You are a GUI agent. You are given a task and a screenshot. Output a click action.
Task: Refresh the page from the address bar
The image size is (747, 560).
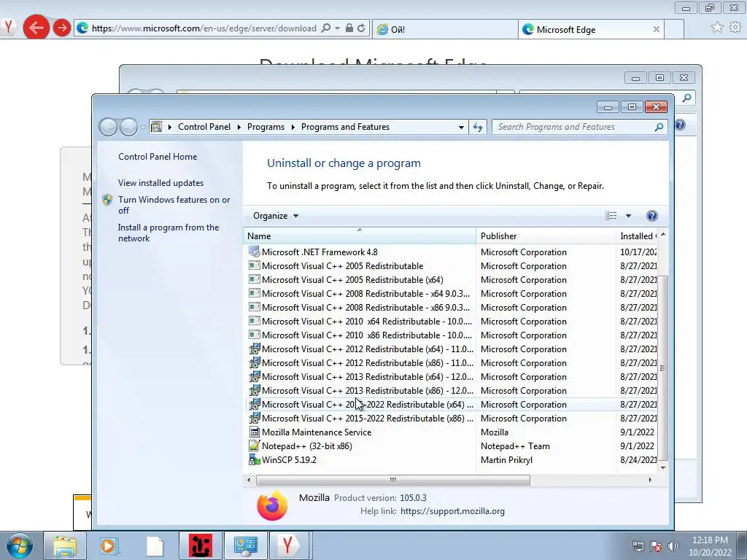pos(361,28)
